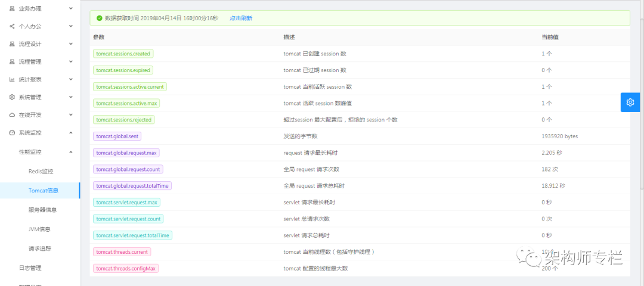Image resolution: width=644 pixels, height=286 pixels.
Task: Open Redis监控 menu item
Action: (x=41, y=171)
